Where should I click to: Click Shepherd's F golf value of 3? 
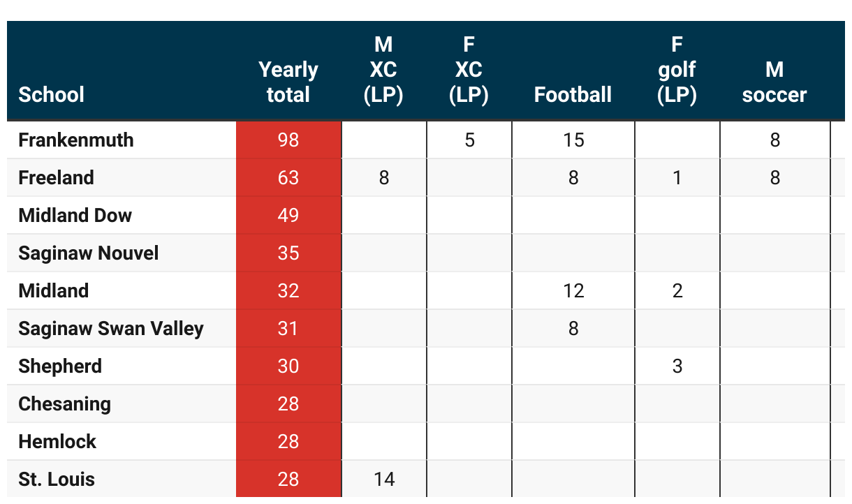(x=677, y=366)
